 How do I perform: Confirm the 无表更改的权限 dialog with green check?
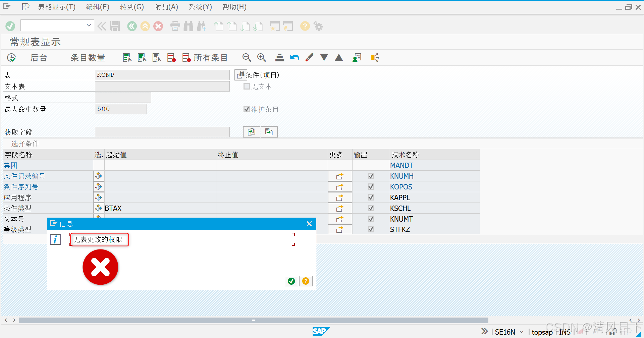291,281
